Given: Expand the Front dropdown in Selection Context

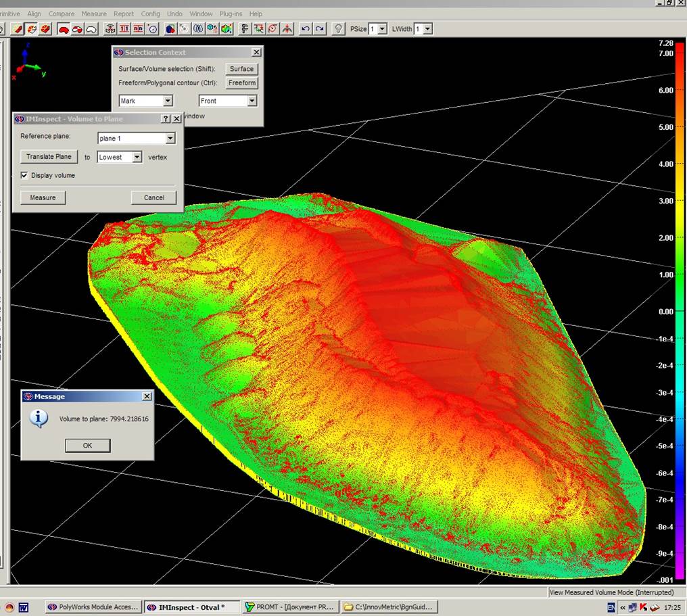Looking at the screenshot, I should pos(252,101).
